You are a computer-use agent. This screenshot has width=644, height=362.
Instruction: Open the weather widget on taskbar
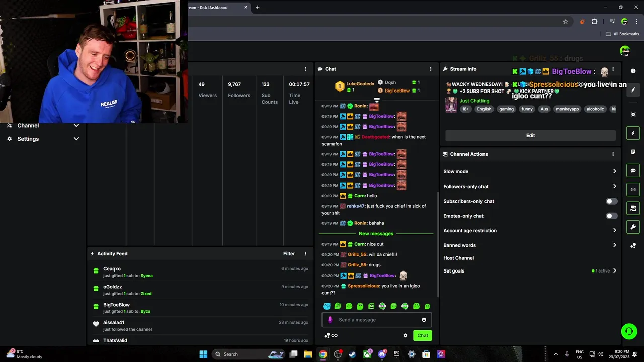(24, 354)
